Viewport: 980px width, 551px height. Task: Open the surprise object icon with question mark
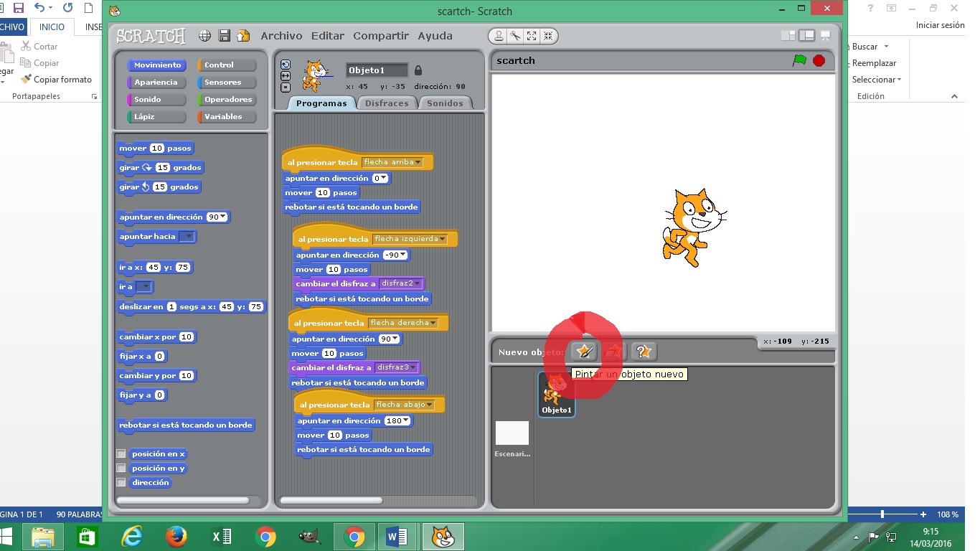pos(644,352)
